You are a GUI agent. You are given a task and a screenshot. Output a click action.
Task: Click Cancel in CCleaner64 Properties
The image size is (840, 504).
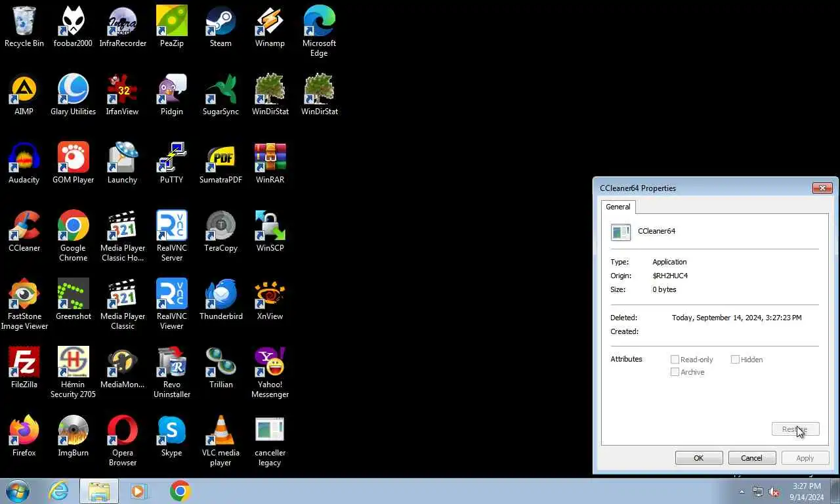752,458
